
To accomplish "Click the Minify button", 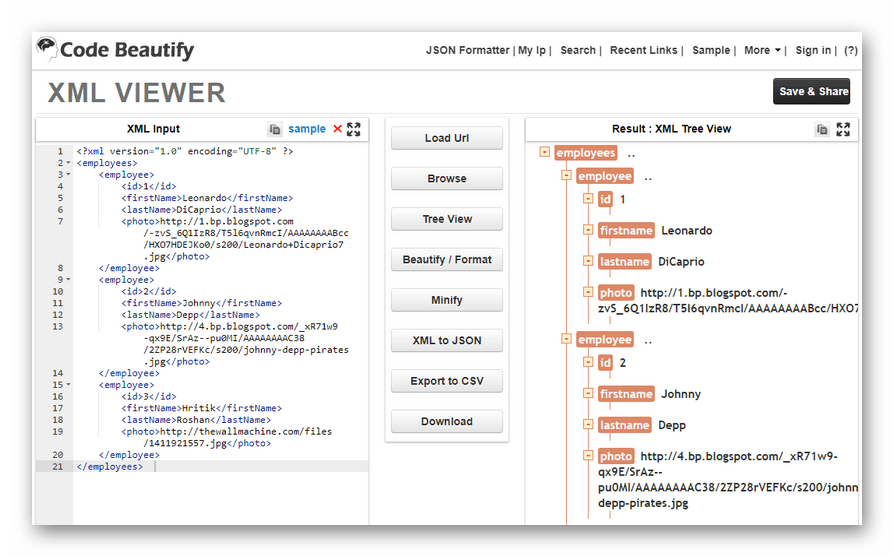I will (447, 300).
